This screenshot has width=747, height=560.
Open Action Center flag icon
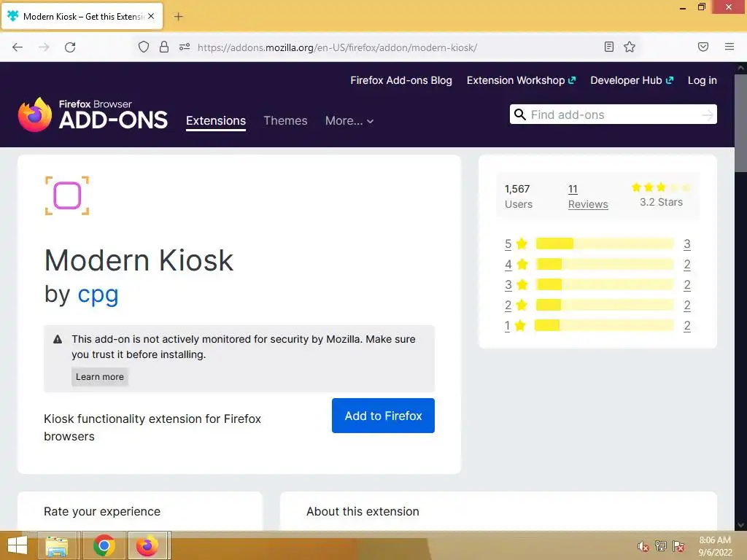tap(678, 546)
